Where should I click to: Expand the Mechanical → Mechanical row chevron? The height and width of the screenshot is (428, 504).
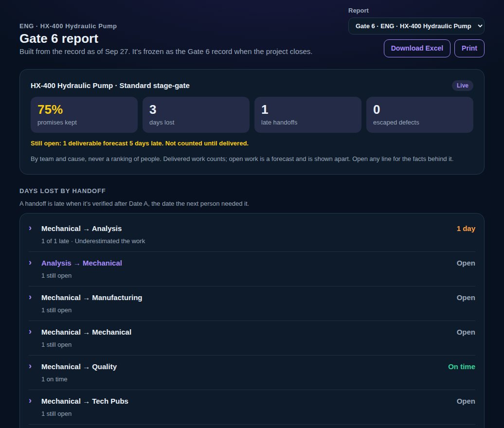pos(30,332)
